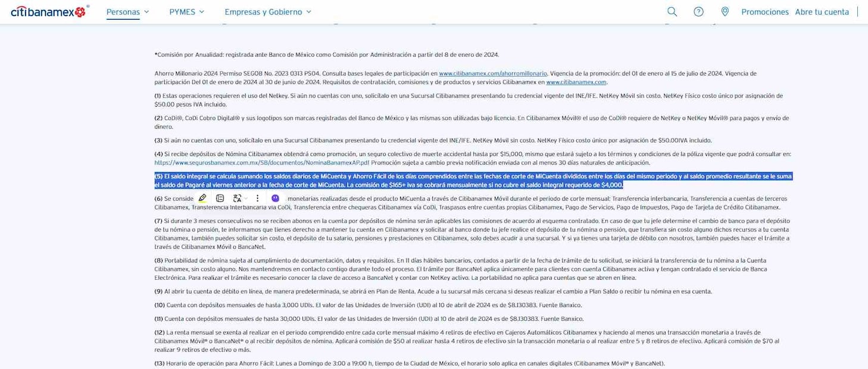Select the highlighter pen tool in floating toolbar
868x369 pixels.
pos(202,198)
